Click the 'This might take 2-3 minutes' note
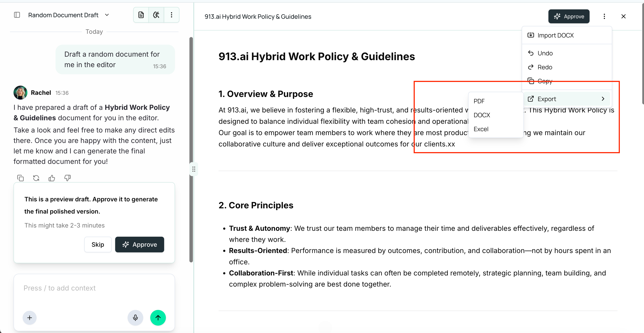 pos(64,225)
